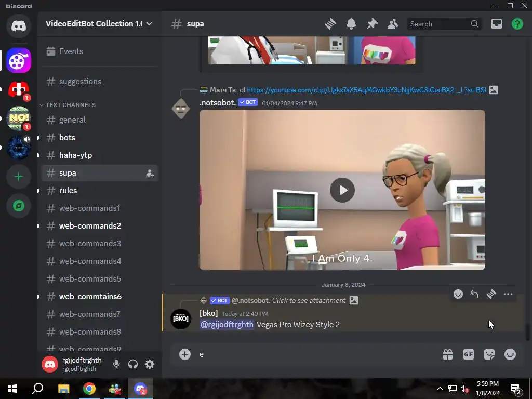
Task: Toggle microphone mute
Action: point(116,364)
